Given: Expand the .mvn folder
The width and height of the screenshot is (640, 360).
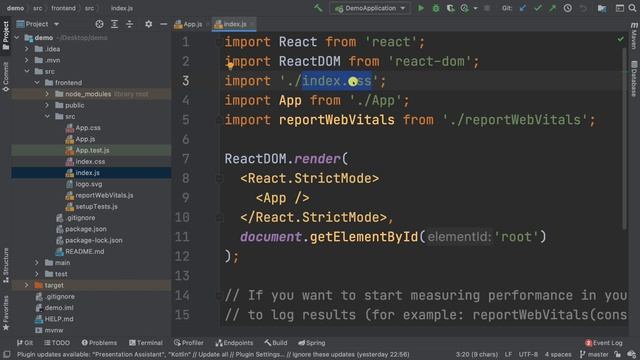Looking at the screenshot, I should pos(27,60).
